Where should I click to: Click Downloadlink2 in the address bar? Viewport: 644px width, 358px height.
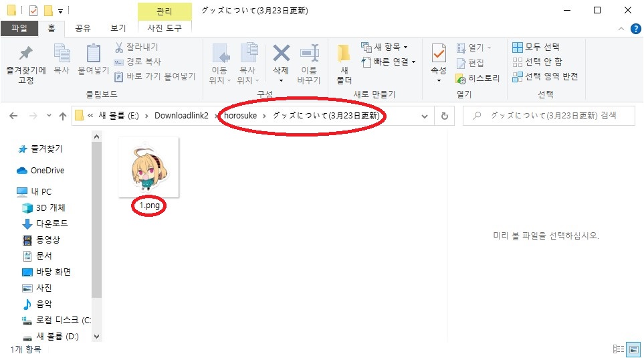coord(181,116)
